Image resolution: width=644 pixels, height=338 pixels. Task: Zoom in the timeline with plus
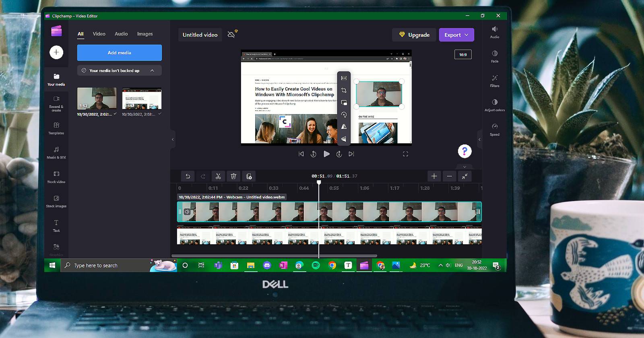tap(434, 176)
